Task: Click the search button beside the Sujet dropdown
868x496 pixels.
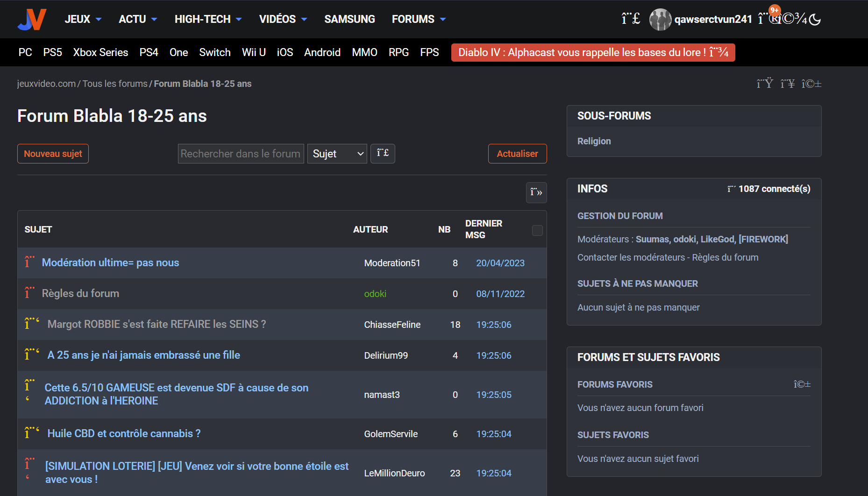Action: coord(383,154)
